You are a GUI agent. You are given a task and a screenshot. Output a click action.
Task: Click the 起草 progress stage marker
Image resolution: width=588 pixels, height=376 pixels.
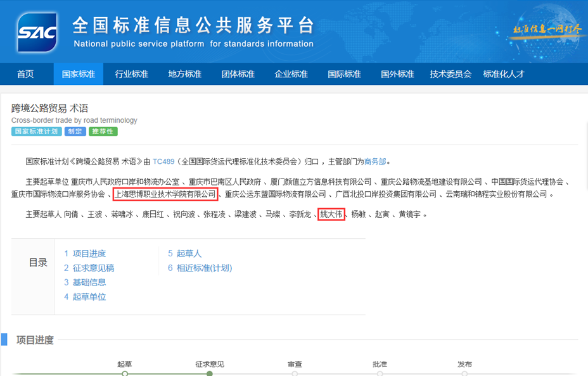pyautogui.click(x=125, y=373)
